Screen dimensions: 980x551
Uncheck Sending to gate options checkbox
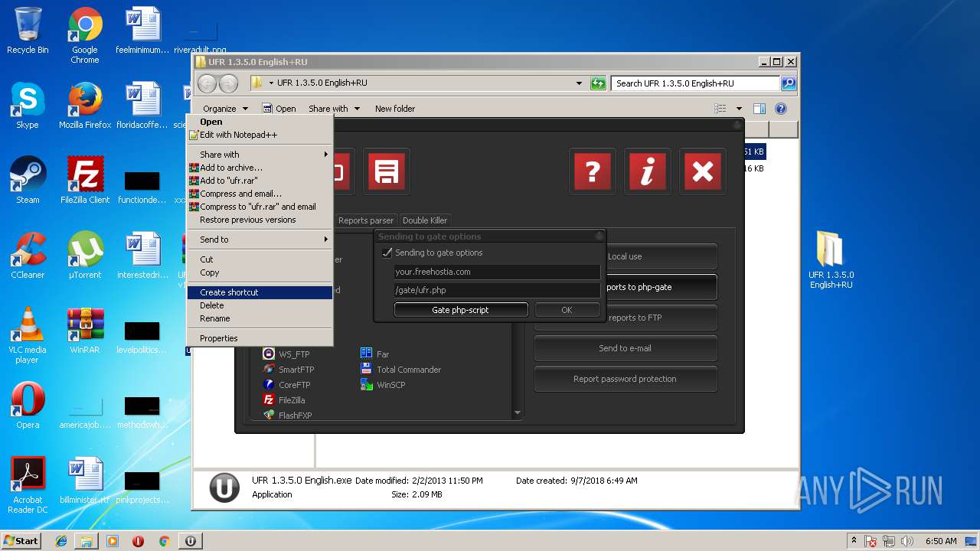387,253
